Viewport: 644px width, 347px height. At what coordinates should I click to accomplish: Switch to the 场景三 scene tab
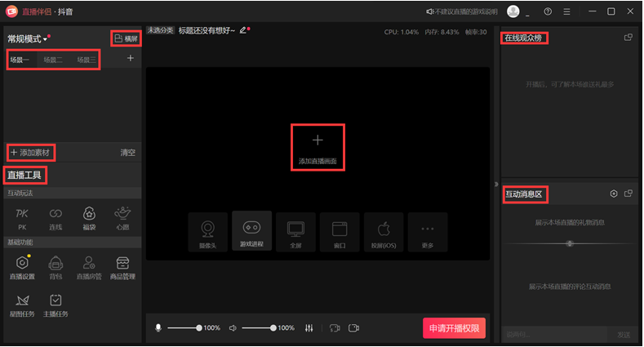coord(86,60)
